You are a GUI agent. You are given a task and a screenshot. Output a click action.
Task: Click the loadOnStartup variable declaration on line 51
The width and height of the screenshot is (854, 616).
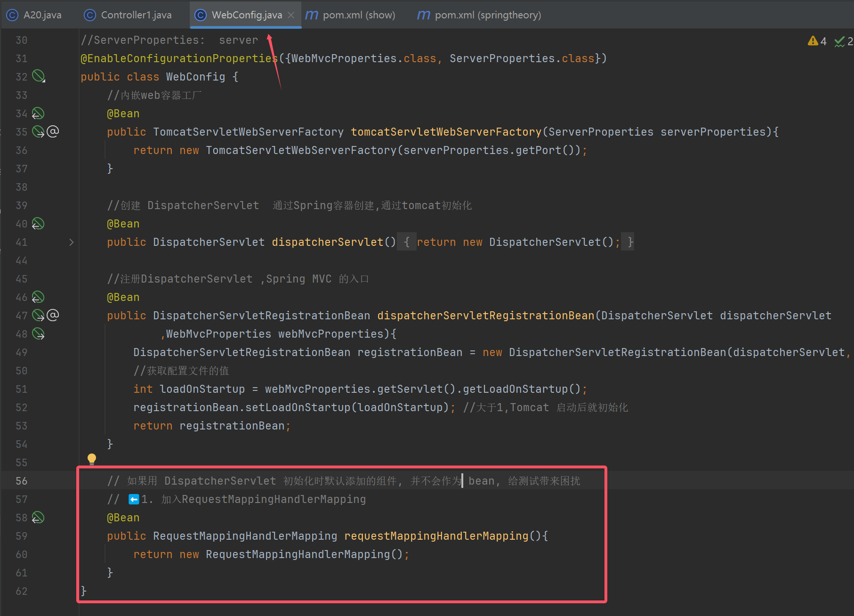(202, 389)
